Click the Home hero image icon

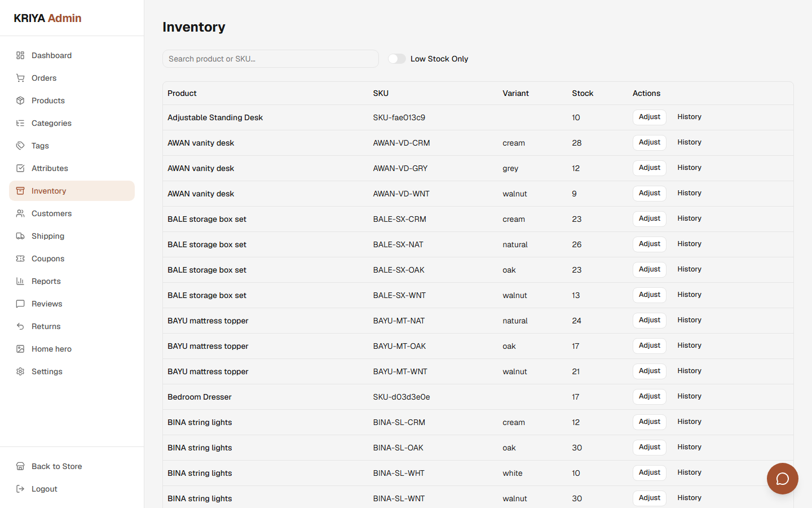20,349
